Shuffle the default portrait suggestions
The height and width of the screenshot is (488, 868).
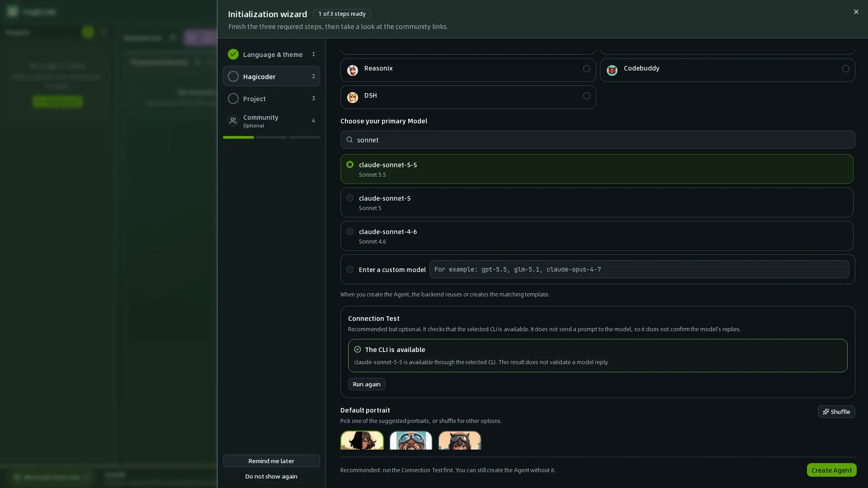[836, 412]
